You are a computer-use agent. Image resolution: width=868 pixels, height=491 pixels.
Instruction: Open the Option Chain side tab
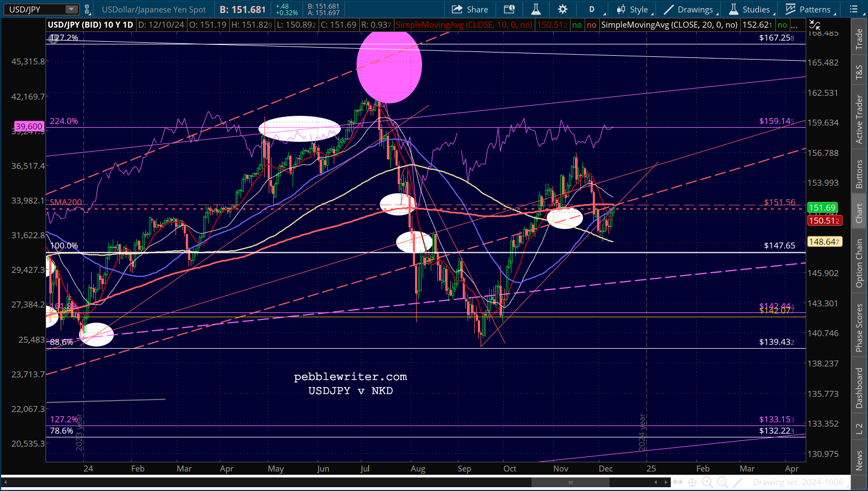coord(859,263)
